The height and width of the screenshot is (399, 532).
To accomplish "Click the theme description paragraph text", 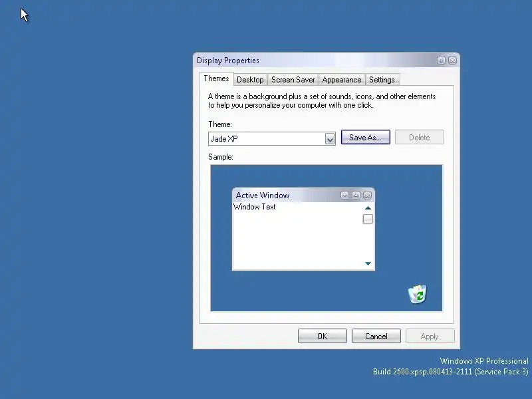I will click(322, 101).
